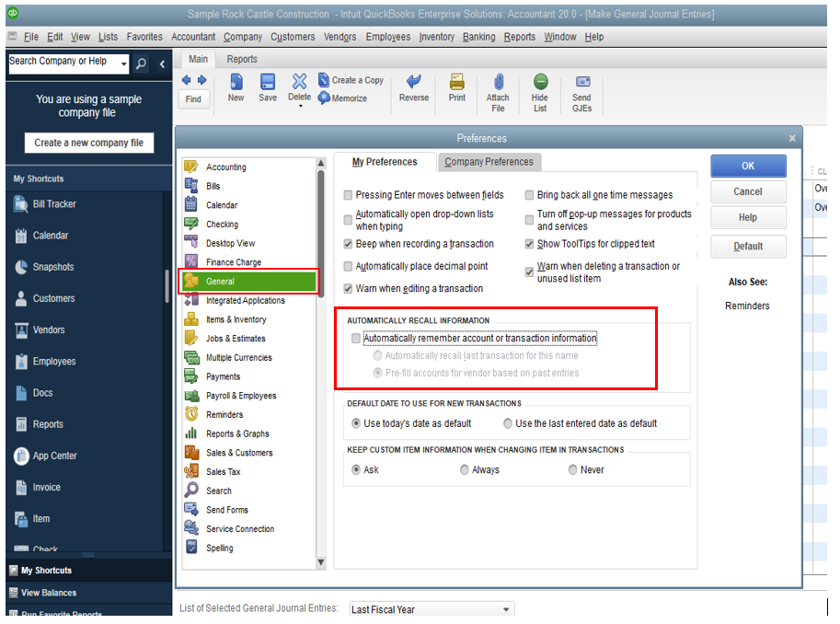Viewport: 840px width, 624px height.
Task: Uncheck Beep when recording a transaction
Action: (x=349, y=244)
